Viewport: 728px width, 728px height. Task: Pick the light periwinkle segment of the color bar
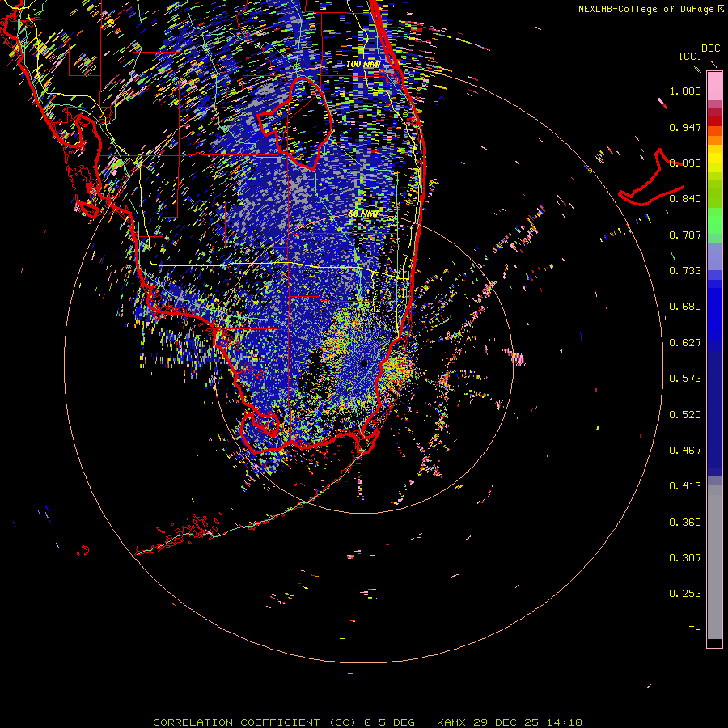714,258
